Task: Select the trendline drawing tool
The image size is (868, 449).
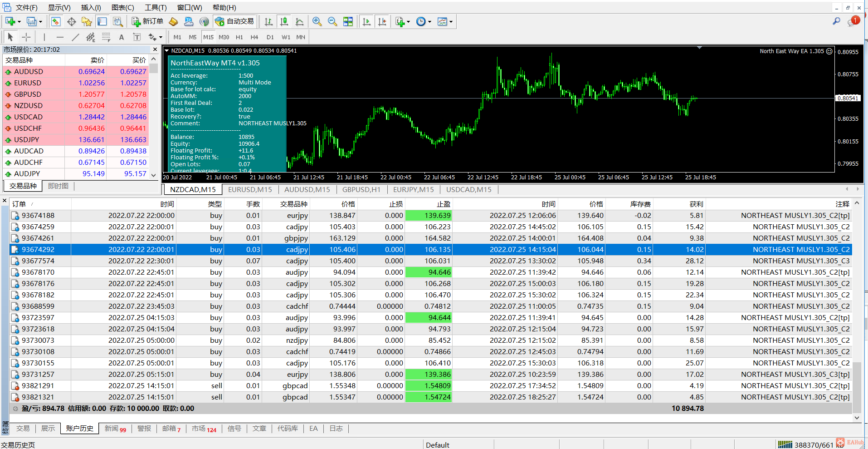Action: click(75, 37)
